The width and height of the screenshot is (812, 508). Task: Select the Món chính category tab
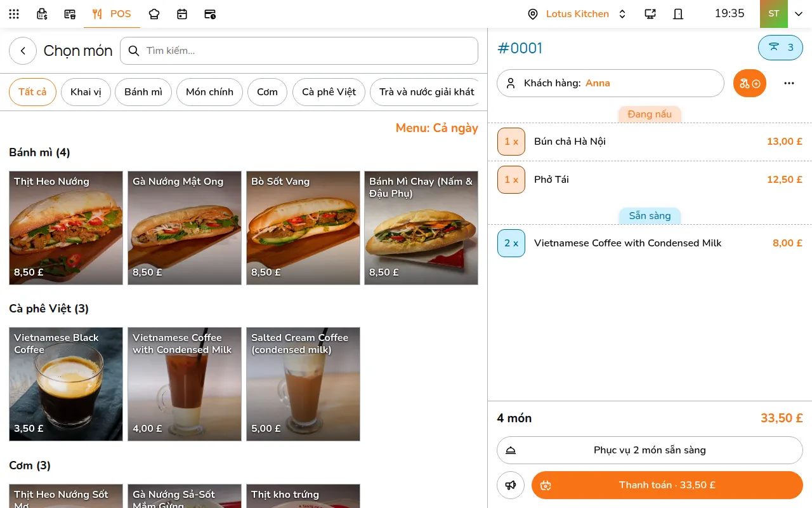click(x=209, y=92)
